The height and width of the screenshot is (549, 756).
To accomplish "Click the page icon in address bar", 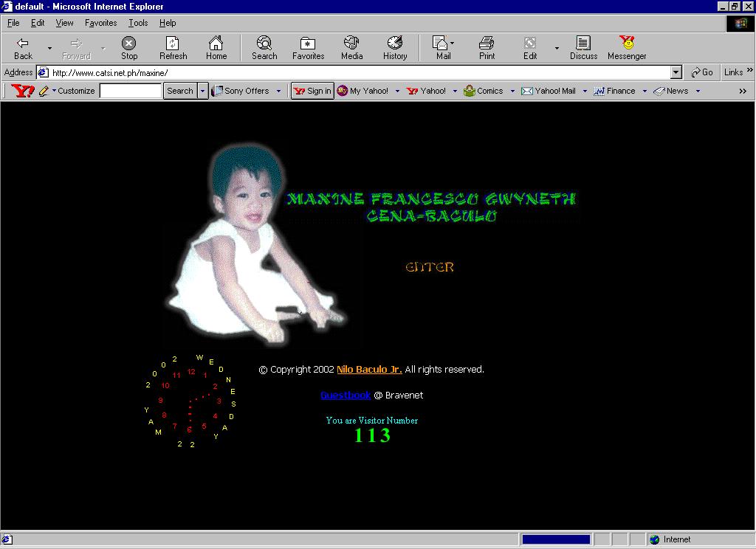I will pos(44,73).
